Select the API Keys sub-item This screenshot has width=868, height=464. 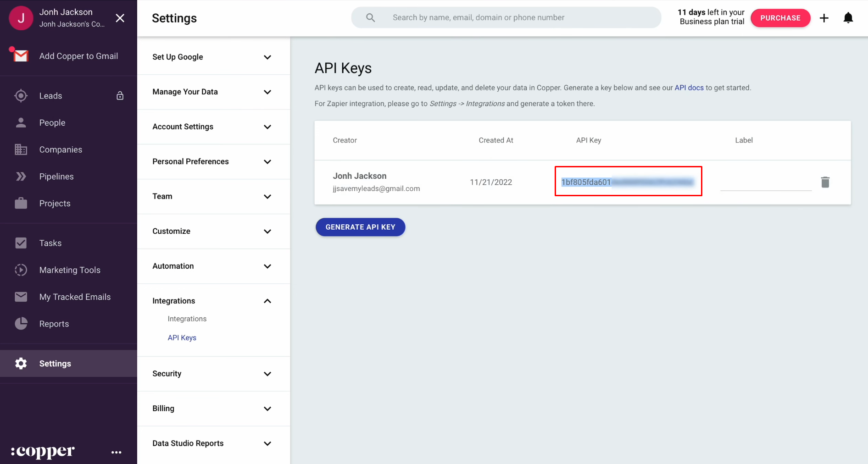point(182,337)
